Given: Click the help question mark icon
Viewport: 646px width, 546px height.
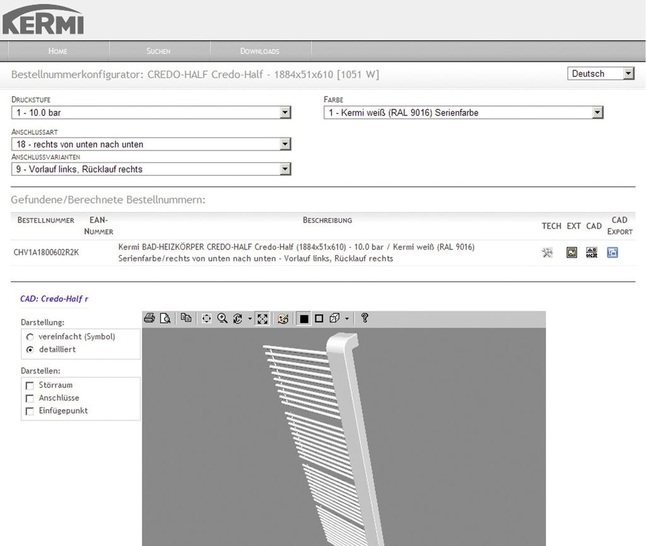Looking at the screenshot, I should coord(364,318).
